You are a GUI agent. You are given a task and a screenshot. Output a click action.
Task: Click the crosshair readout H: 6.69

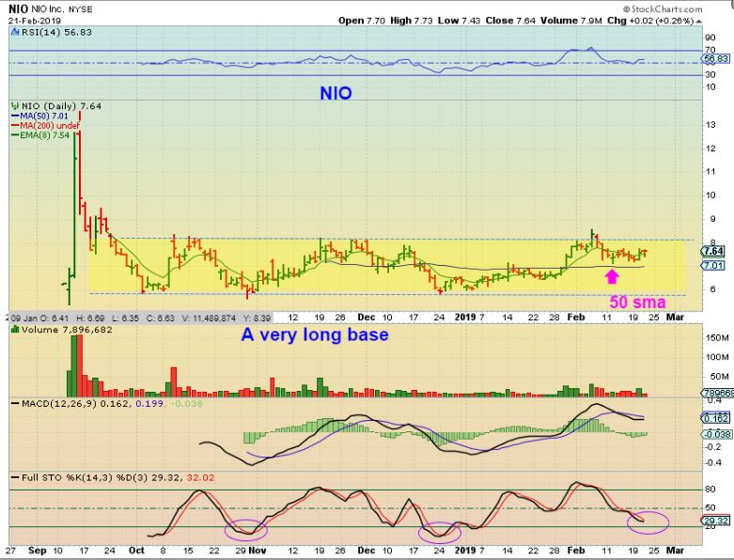[x=90, y=319]
